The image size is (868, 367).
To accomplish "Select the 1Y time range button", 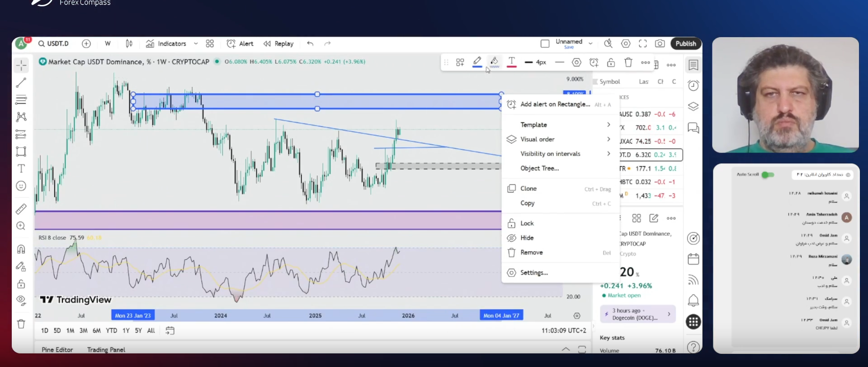I will click(126, 331).
